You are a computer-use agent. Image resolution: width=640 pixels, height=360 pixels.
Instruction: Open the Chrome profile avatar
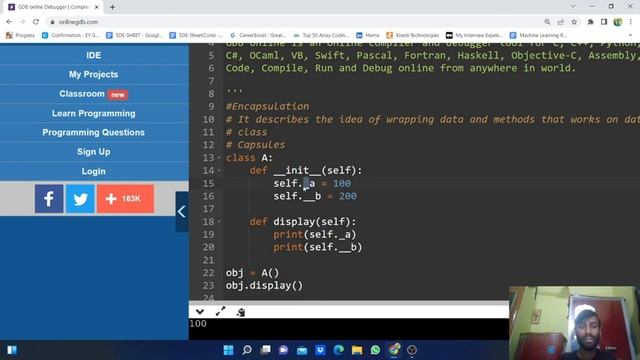point(618,22)
